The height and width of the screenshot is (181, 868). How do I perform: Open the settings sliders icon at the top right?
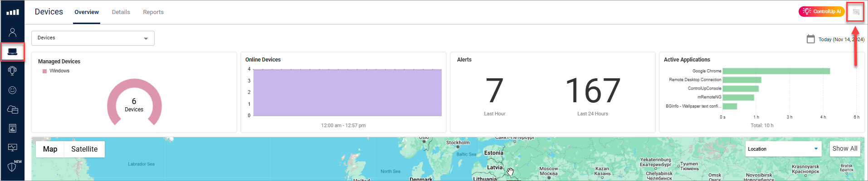coord(856,12)
